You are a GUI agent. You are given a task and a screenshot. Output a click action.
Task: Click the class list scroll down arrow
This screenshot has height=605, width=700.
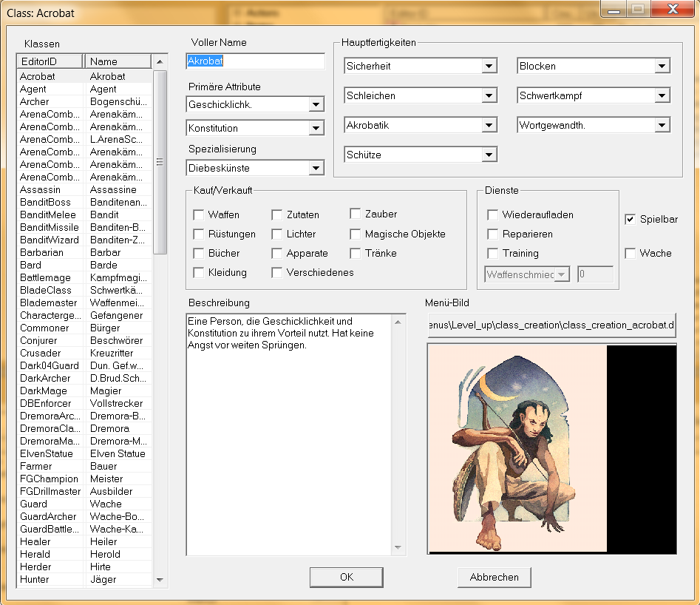click(160, 581)
